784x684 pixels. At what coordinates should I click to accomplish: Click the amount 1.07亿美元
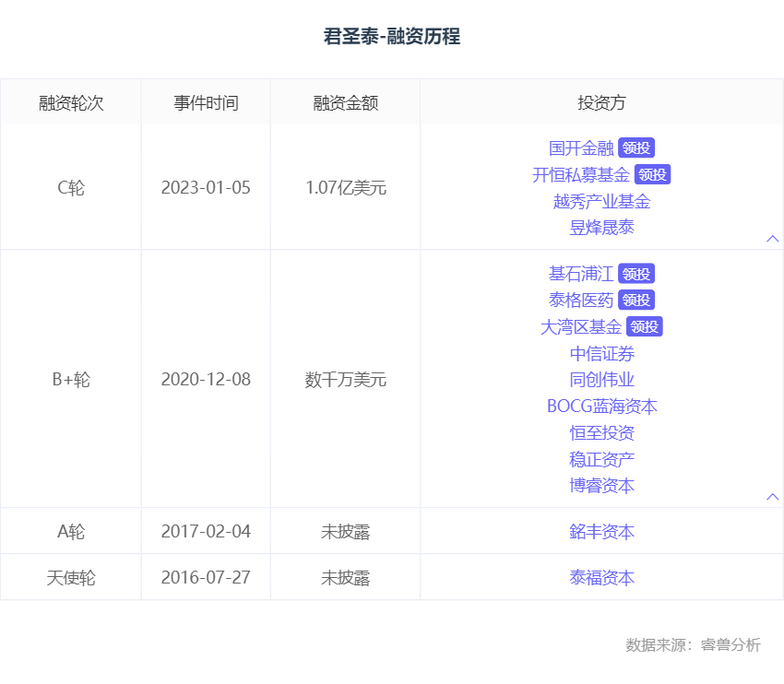346,188
